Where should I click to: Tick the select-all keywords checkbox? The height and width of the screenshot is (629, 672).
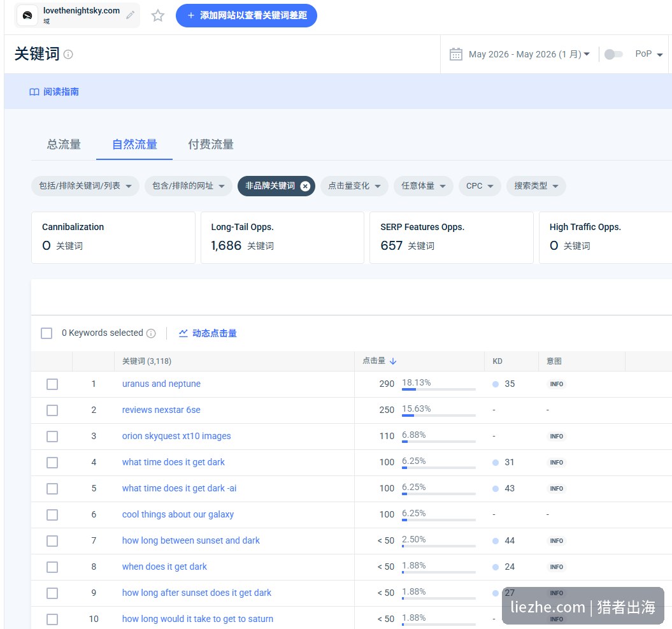[46, 333]
